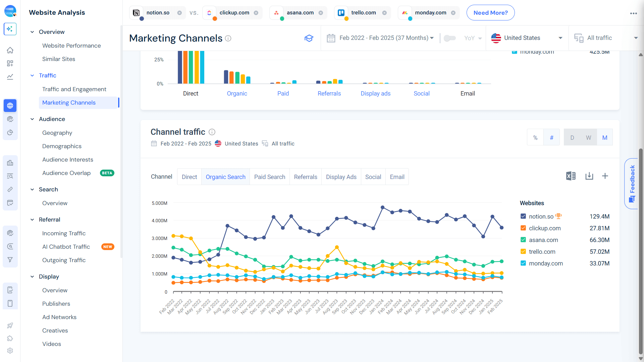The height and width of the screenshot is (362, 644).
Task: Switch to the Paid Search channel tab
Action: click(x=270, y=177)
